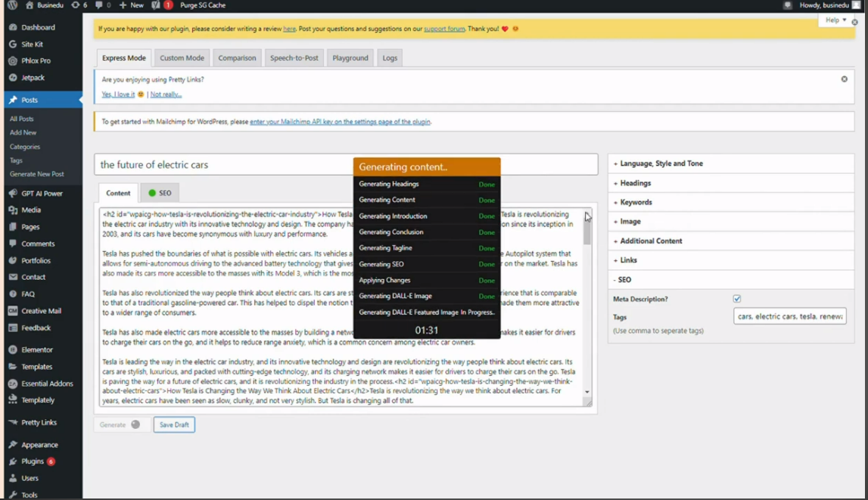Collapse the SEO section
The image size is (868, 500).
(731, 280)
